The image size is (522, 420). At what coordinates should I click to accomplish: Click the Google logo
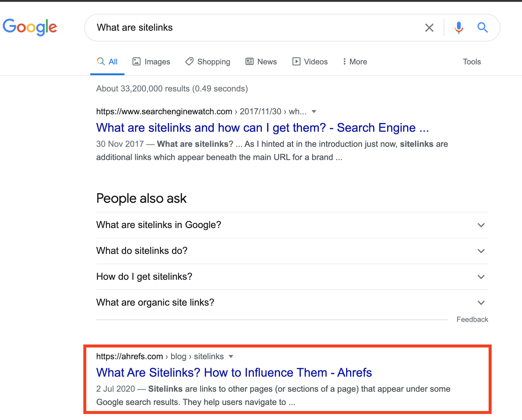(x=30, y=27)
